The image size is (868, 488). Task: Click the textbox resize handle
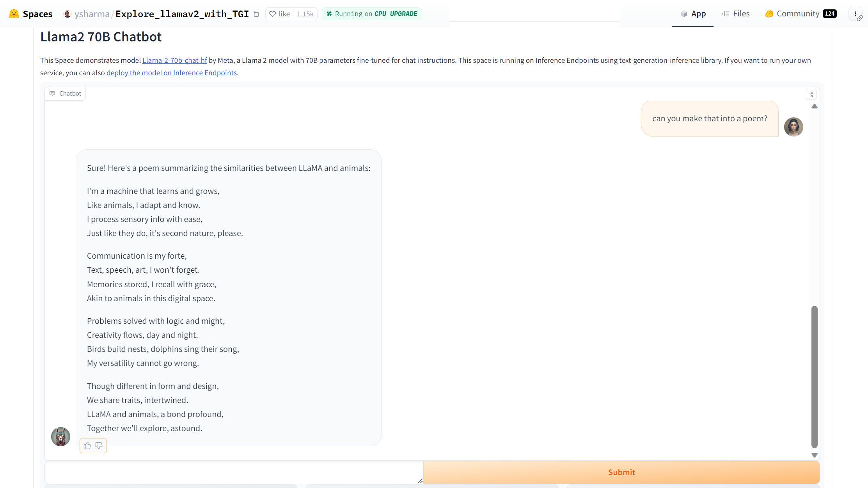click(x=420, y=481)
